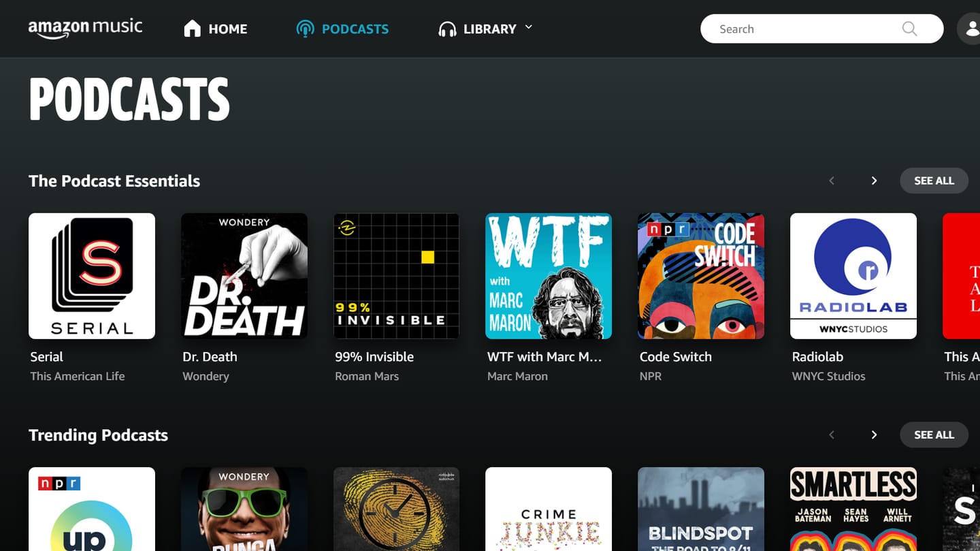Screen dimensions: 980x551
Task: Next page arrow in Podcast Essentials
Action: (x=874, y=180)
